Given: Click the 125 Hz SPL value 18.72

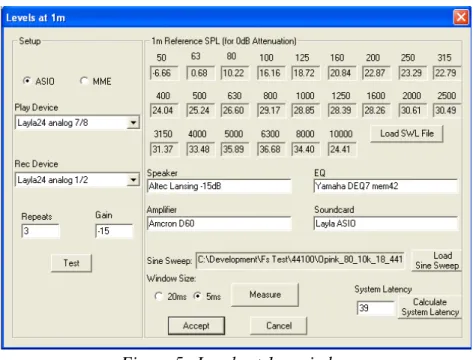Looking at the screenshot, I should coord(306,73).
